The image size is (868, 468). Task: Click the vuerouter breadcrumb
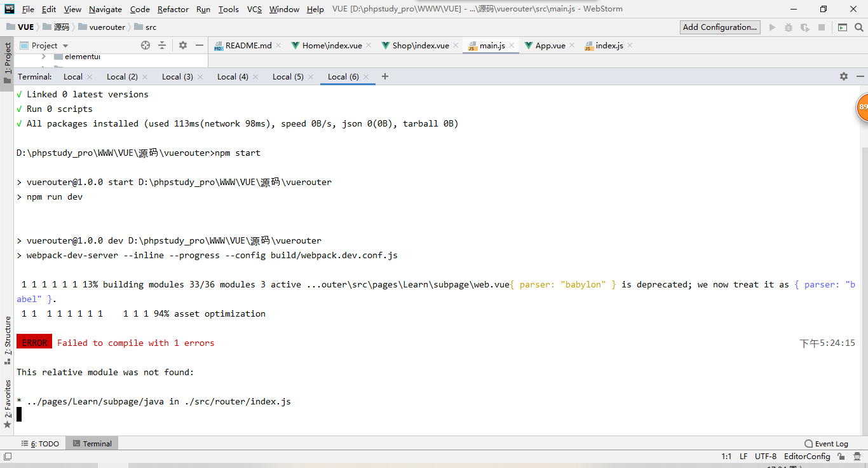pyautogui.click(x=102, y=27)
